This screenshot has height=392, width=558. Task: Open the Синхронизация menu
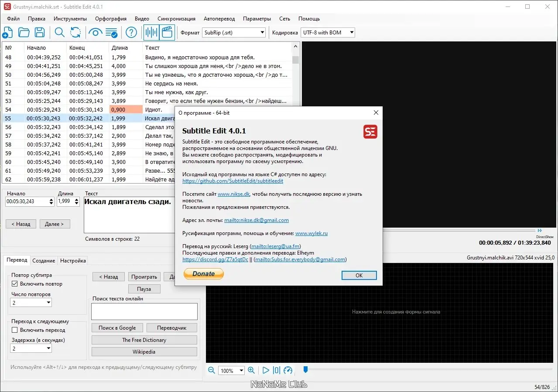point(176,19)
